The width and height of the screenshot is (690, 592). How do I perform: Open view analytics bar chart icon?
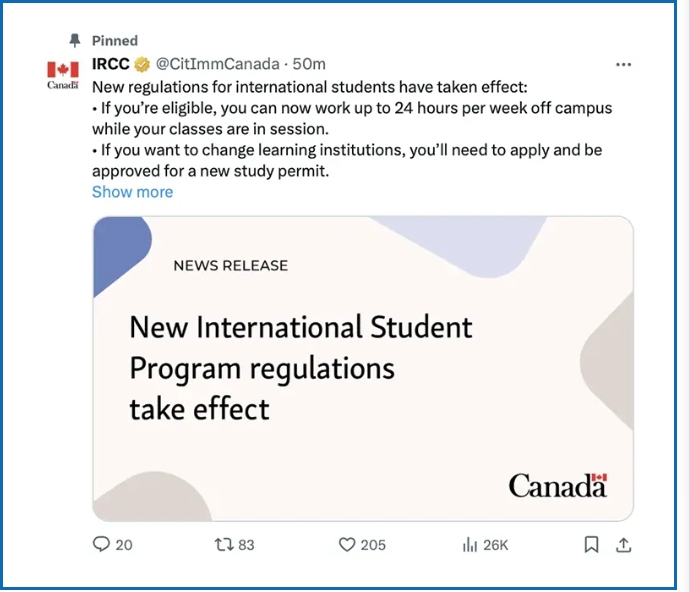(470, 545)
